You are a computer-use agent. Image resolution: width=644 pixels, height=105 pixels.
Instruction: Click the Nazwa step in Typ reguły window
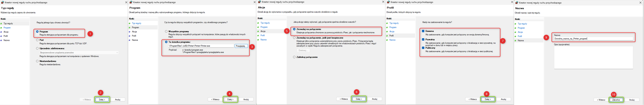(6, 40)
